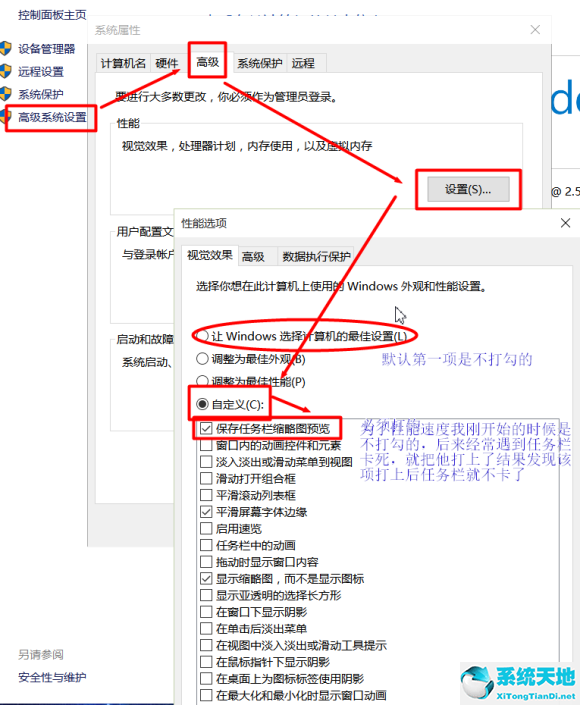Select 视觉效果 tab in 性能选项
Viewport: 580px width, 705px height.
coord(210,255)
